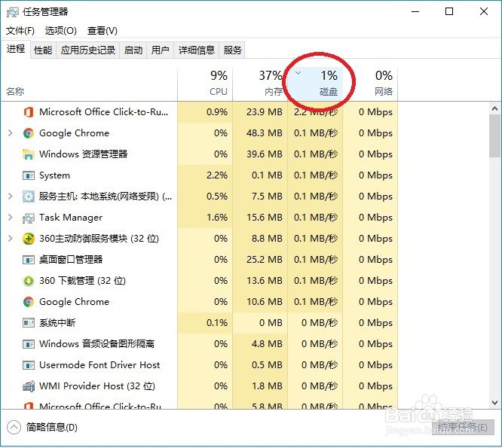Click the 服务主机 gear icon
The width and height of the screenshot is (502, 448).
coord(29,197)
